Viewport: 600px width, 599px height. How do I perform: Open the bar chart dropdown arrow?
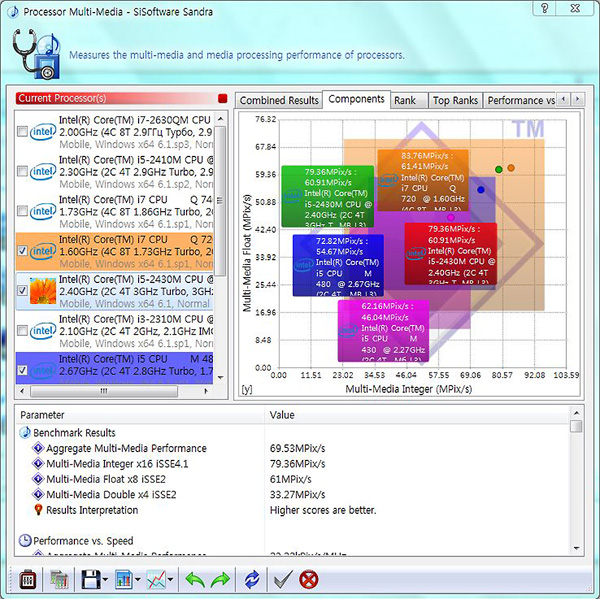click(138, 580)
